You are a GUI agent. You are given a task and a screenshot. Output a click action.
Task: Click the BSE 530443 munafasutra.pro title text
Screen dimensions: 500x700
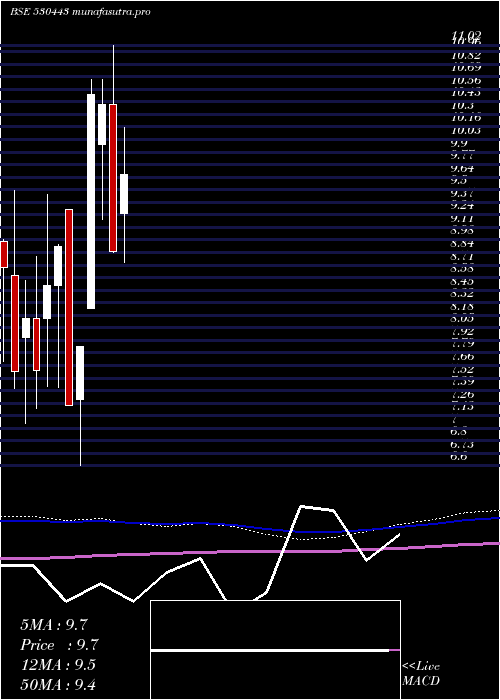pyautogui.click(x=80, y=12)
